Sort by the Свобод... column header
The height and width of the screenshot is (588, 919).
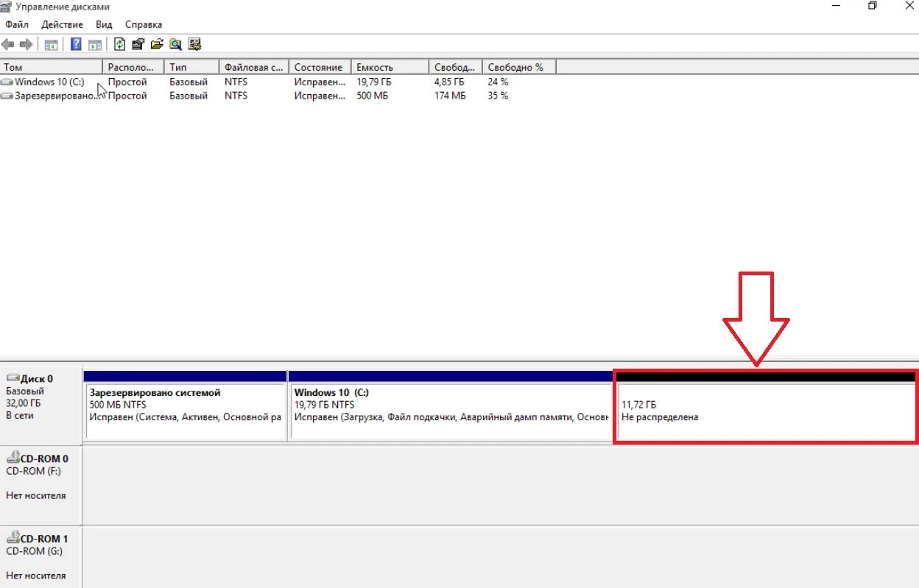456,67
